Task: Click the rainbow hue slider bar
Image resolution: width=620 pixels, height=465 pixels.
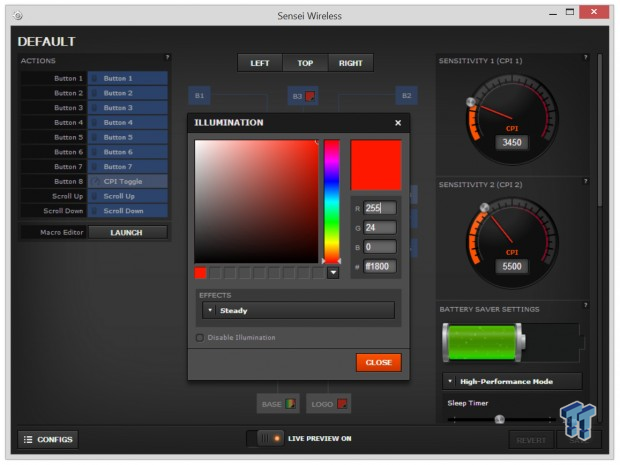Action: [x=332, y=201]
